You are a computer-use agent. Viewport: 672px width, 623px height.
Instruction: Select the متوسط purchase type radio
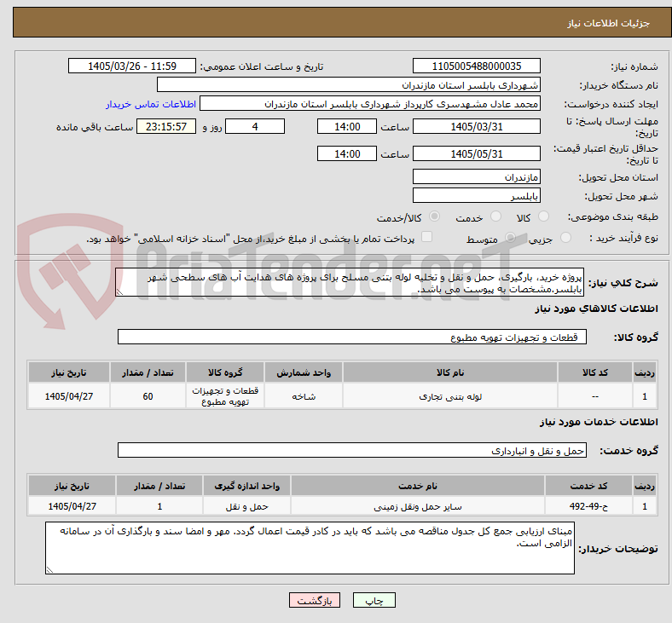pyautogui.click(x=510, y=238)
